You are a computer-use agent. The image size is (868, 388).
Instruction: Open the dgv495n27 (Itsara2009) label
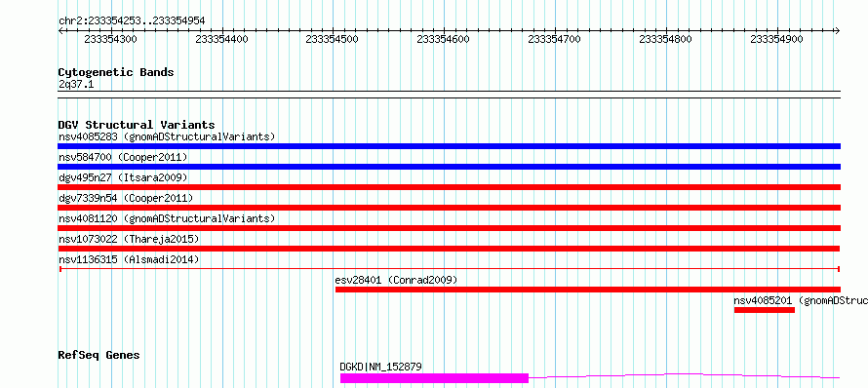(123, 177)
